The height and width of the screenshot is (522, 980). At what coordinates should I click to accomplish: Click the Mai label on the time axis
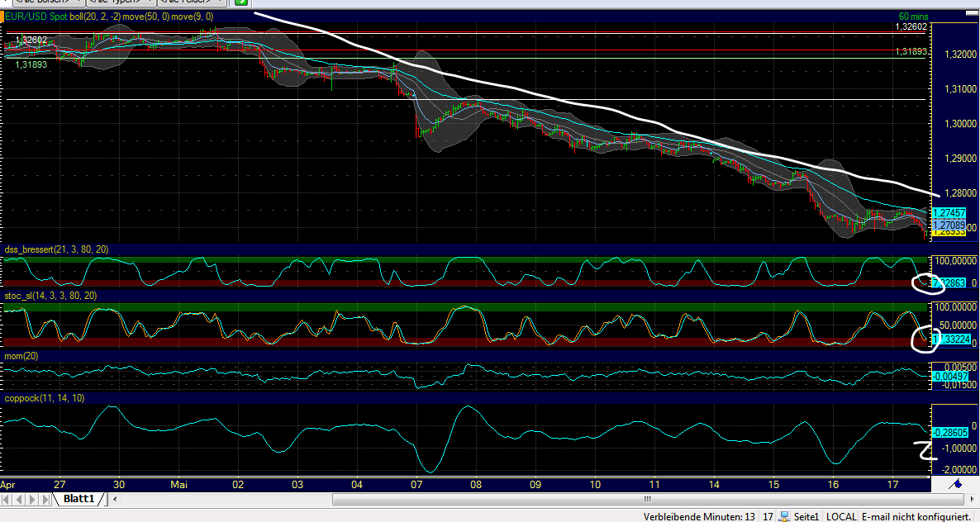click(x=178, y=485)
